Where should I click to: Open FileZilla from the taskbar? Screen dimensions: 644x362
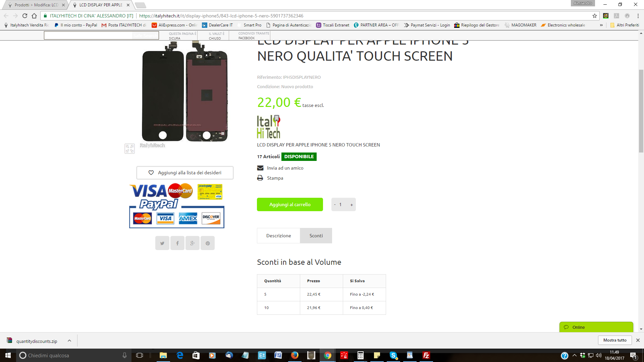pyautogui.click(x=426, y=355)
